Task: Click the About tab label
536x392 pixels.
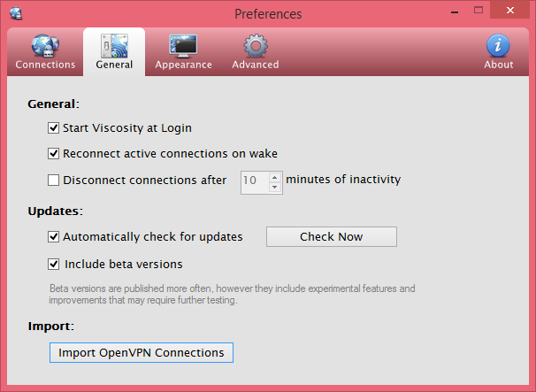Action: tap(498, 65)
